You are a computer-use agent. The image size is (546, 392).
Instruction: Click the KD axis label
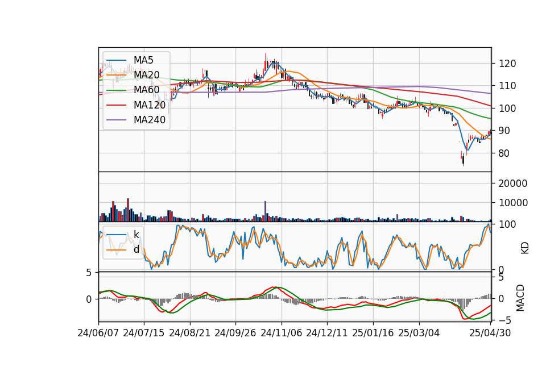tap(525, 248)
